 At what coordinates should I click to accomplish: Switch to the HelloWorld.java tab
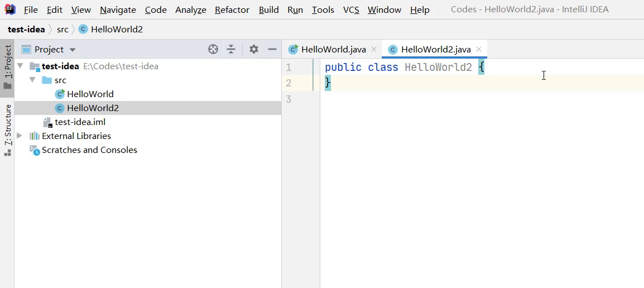pos(333,49)
